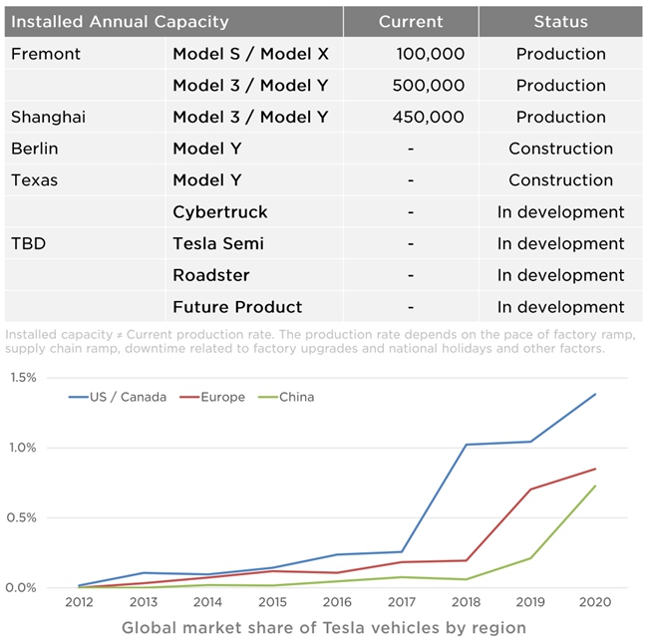Click the "Installed Annual Capacity" table header
The width and height of the screenshot is (648, 644).
(120, 21)
